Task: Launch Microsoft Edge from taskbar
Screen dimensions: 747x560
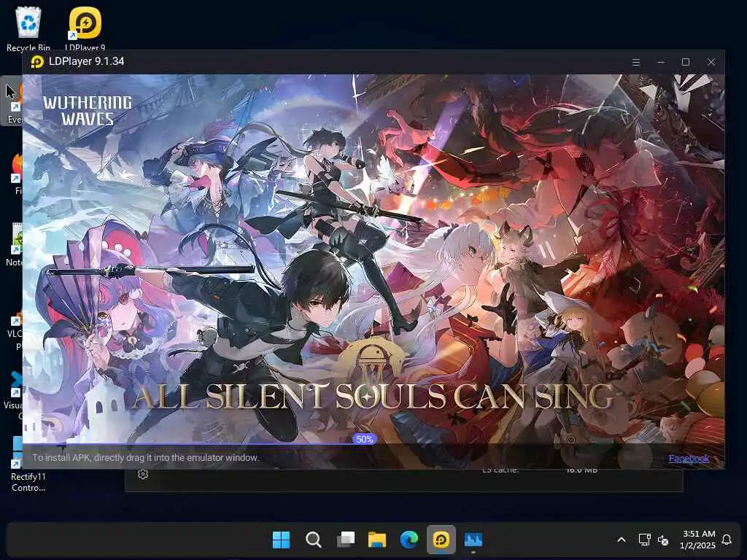Action: 409,540
